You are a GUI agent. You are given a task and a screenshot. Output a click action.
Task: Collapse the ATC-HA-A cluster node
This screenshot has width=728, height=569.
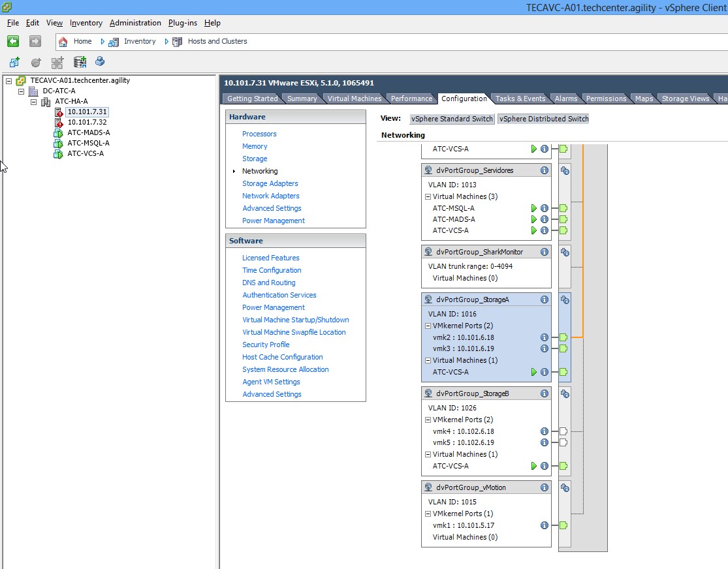point(33,102)
